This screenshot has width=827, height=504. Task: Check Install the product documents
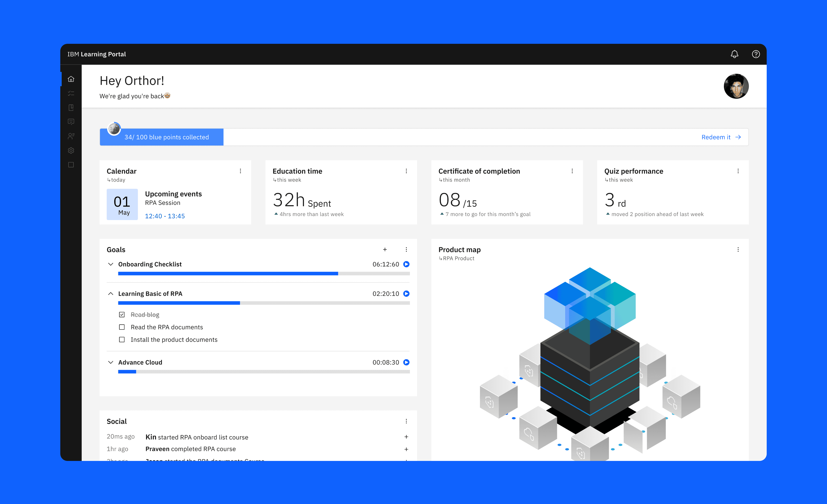click(x=122, y=340)
